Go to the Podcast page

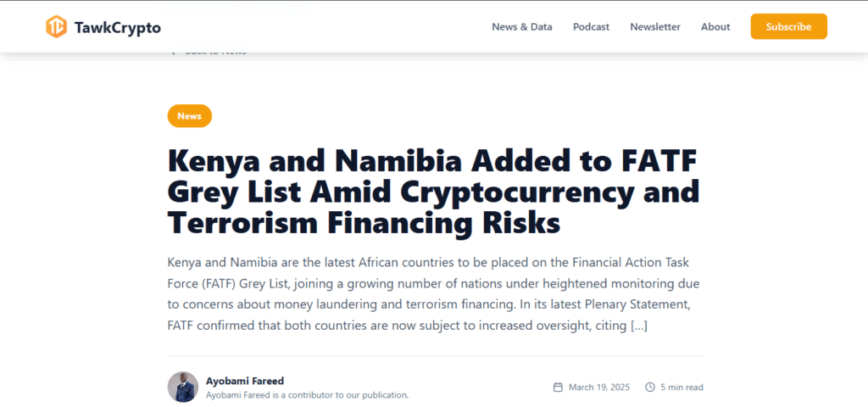point(591,26)
